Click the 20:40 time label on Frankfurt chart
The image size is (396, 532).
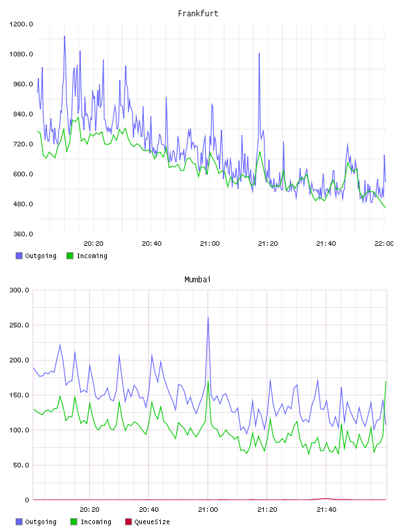pos(152,244)
